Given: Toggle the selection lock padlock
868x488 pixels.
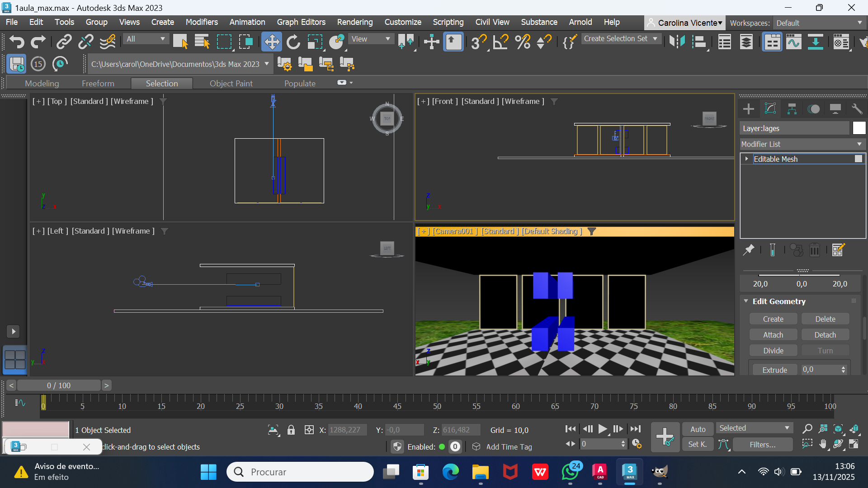Looking at the screenshot, I should [x=291, y=430].
